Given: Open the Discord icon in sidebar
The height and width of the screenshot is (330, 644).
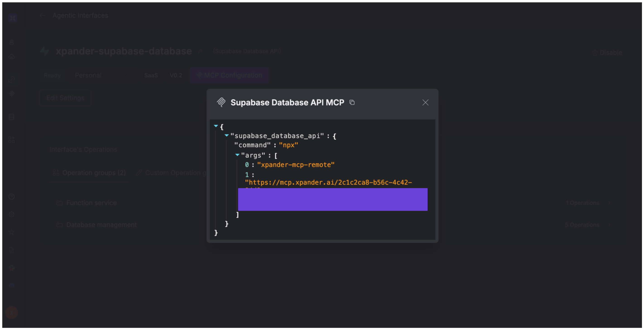Looking at the screenshot, I should coord(12,285).
